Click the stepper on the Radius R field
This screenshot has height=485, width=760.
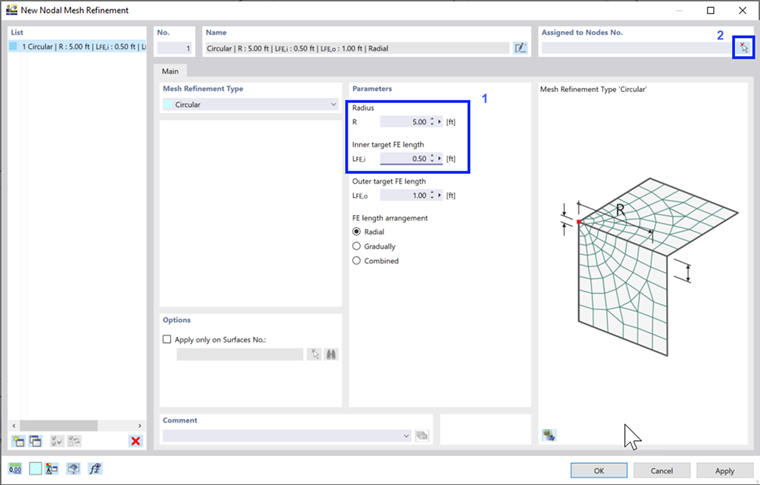point(432,122)
